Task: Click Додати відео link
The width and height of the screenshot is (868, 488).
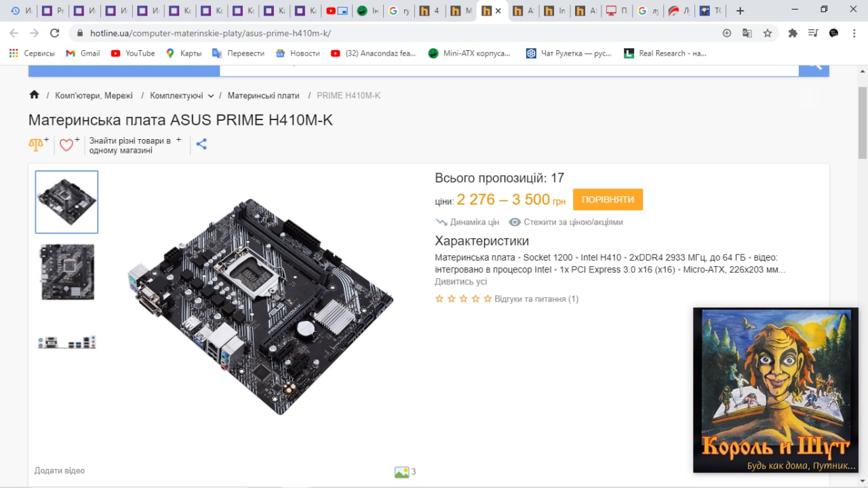Action: pos(60,470)
